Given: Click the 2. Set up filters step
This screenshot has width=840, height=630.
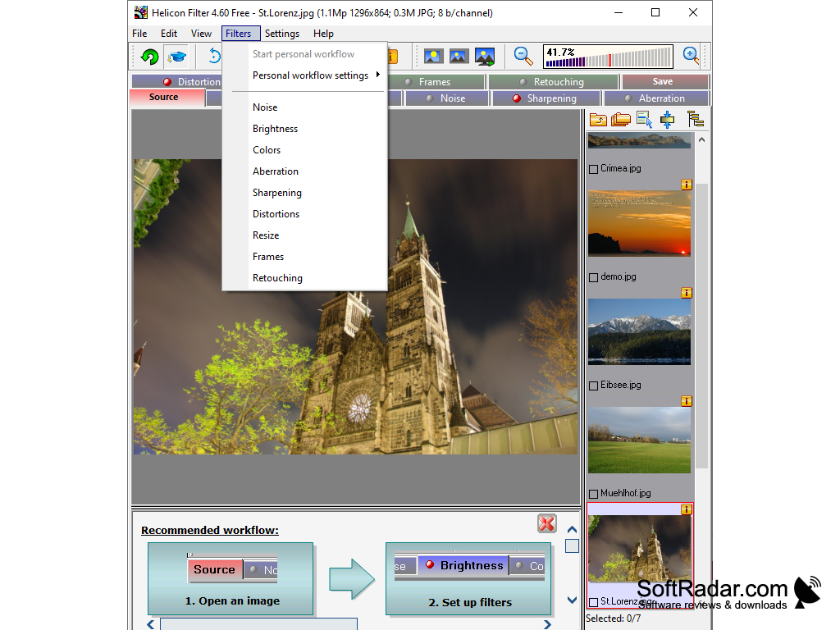Looking at the screenshot, I should (x=468, y=578).
